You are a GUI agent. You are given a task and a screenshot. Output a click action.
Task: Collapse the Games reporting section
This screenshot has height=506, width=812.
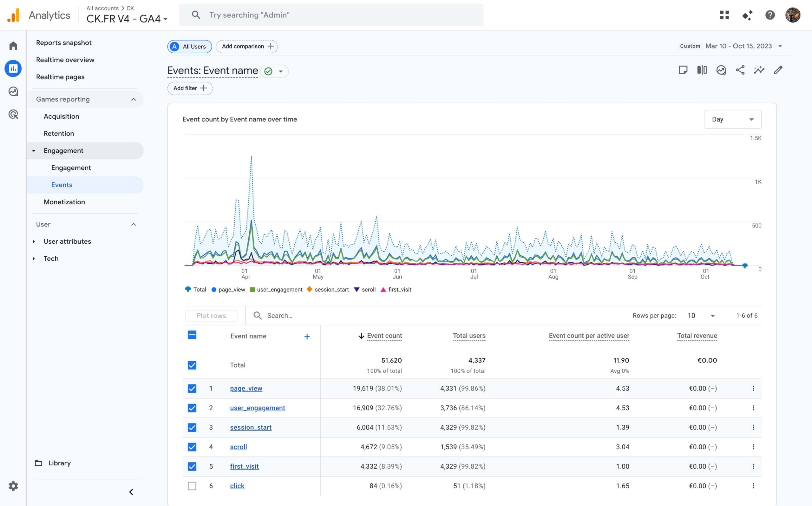click(x=134, y=99)
